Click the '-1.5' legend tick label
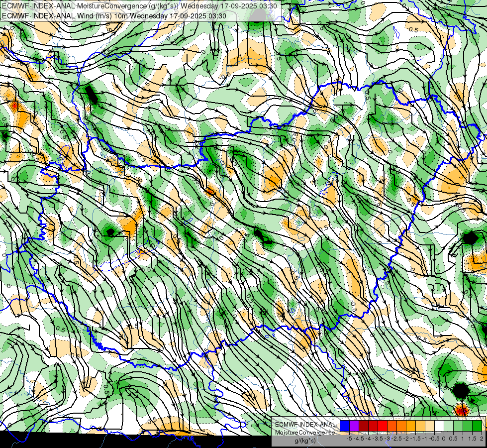 pos(415,439)
